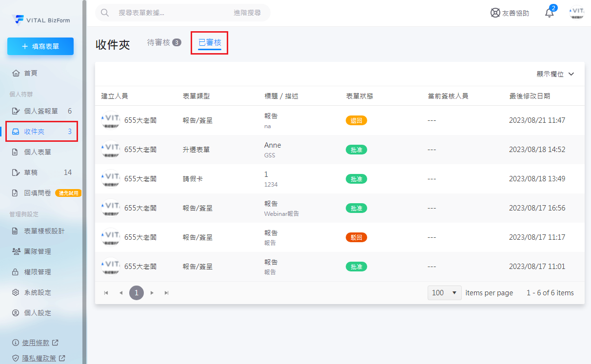Open 表單樣板設計 in sidebar

(x=44, y=231)
